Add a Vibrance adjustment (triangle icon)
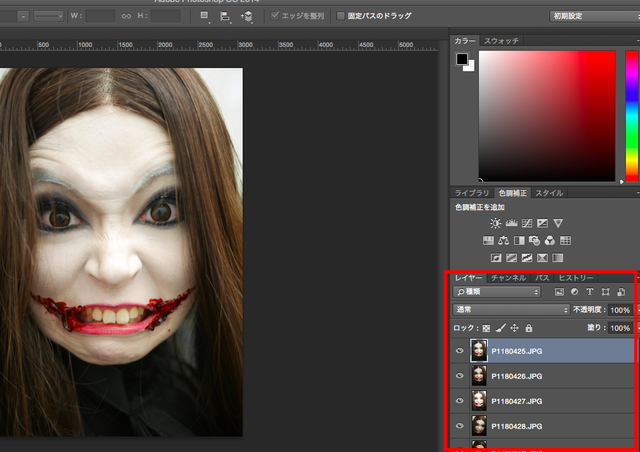This screenshot has height=452, width=640. click(x=558, y=223)
